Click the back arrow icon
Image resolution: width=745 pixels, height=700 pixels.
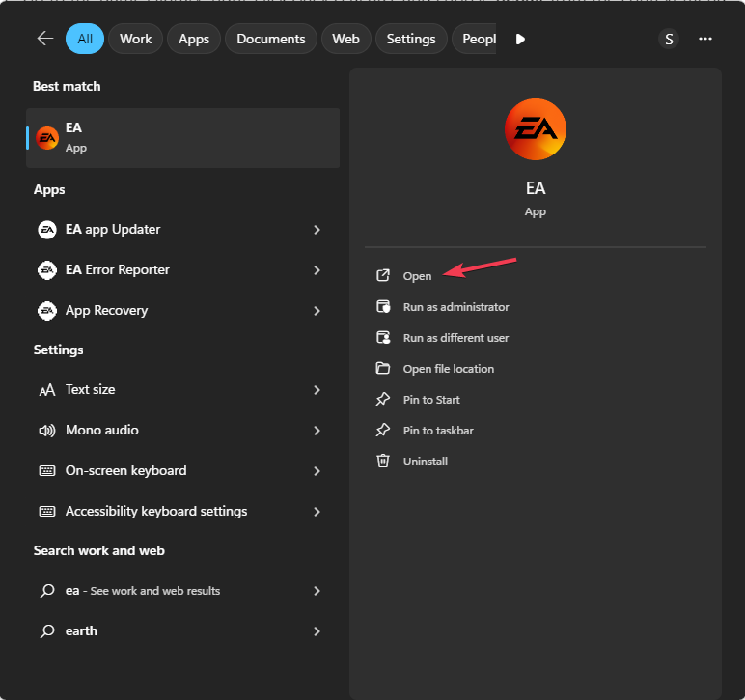pyautogui.click(x=44, y=39)
